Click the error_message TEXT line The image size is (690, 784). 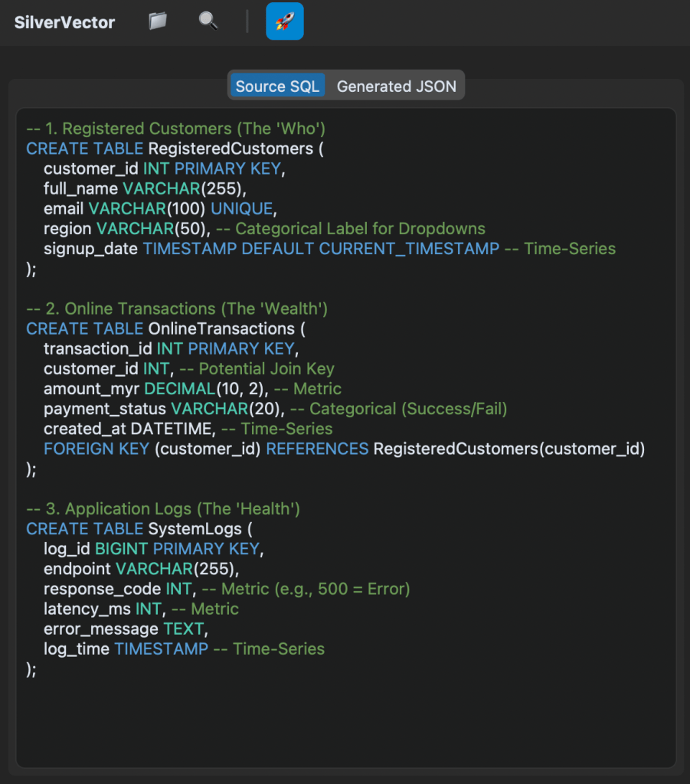tap(124, 629)
